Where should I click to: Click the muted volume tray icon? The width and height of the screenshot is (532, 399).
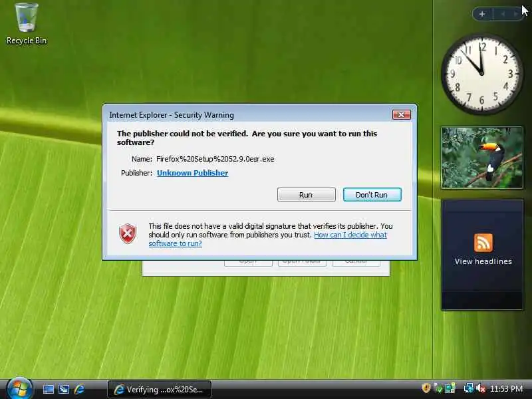[x=481, y=388]
